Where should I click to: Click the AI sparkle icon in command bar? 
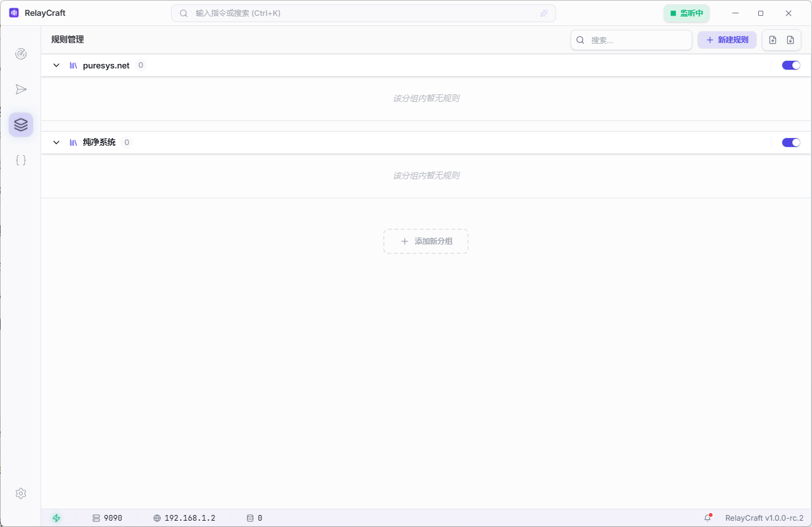click(x=543, y=13)
